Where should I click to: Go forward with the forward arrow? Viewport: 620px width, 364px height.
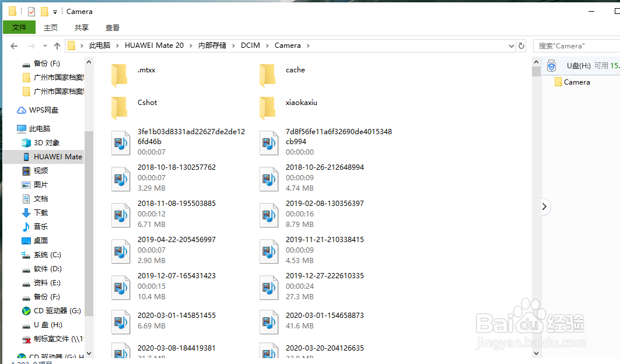(31, 46)
